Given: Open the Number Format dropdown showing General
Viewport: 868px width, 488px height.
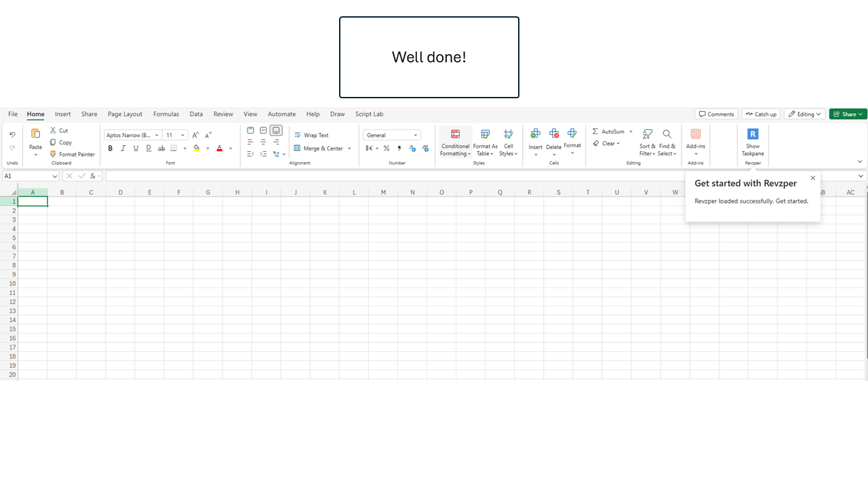Looking at the screenshot, I should click(392, 135).
